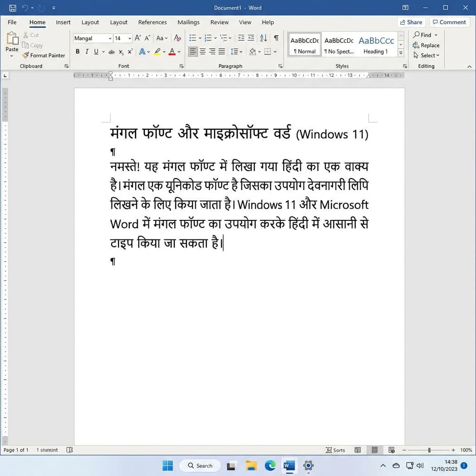Apply the Heading 1 style

[376, 45]
